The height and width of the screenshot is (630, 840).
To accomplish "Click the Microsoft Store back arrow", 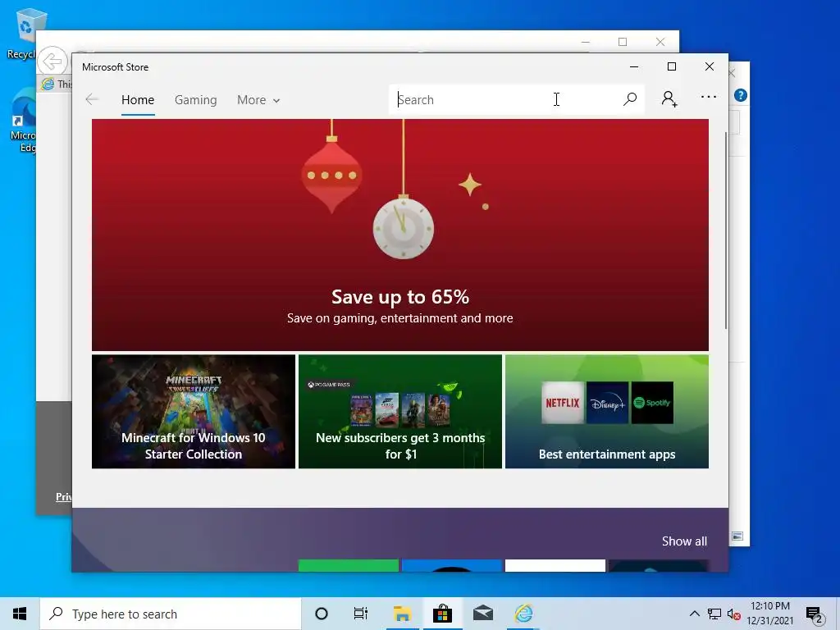I will tap(92, 99).
